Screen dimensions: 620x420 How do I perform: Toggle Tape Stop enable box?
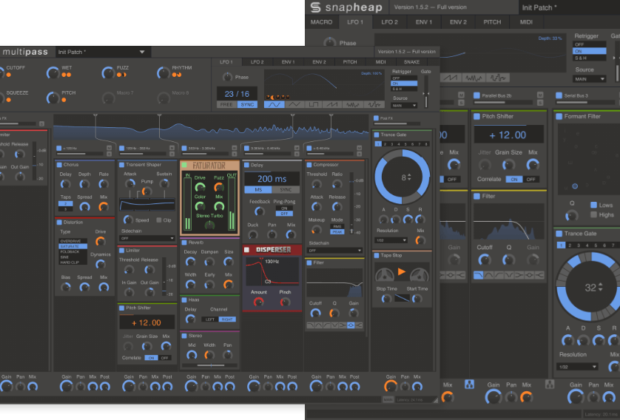376,255
